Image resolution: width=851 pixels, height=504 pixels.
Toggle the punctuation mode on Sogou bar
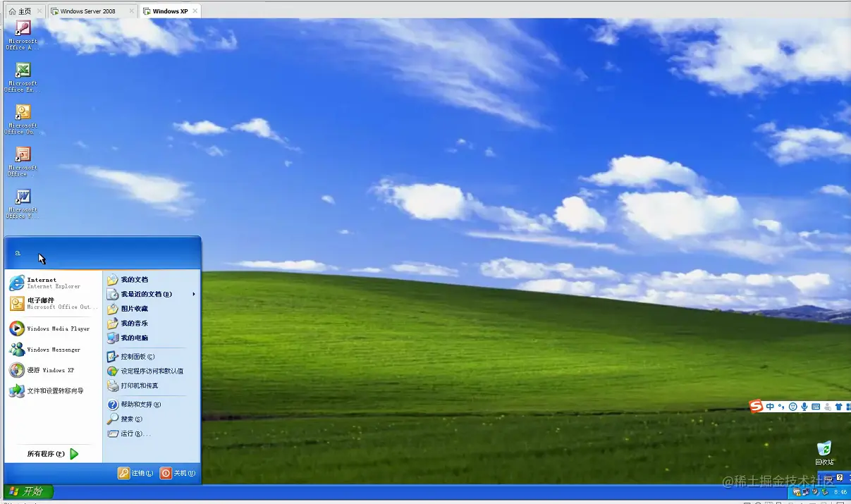point(781,407)
